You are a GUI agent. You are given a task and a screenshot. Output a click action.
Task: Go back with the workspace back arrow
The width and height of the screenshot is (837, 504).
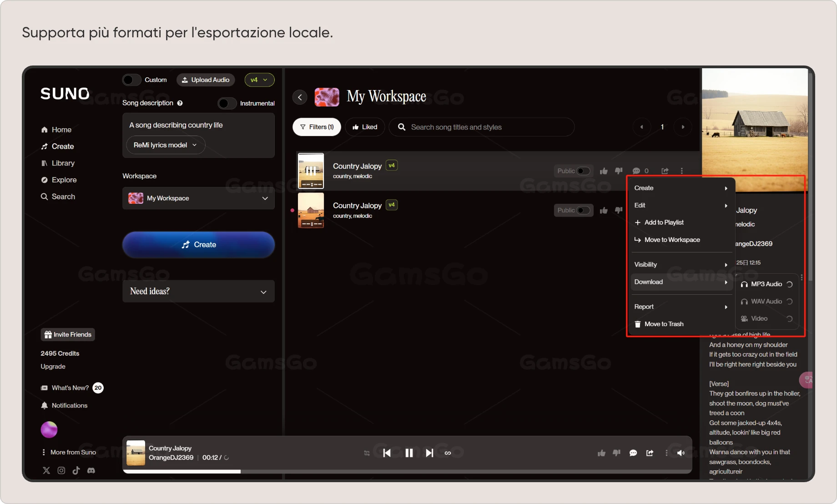(300, 97)
